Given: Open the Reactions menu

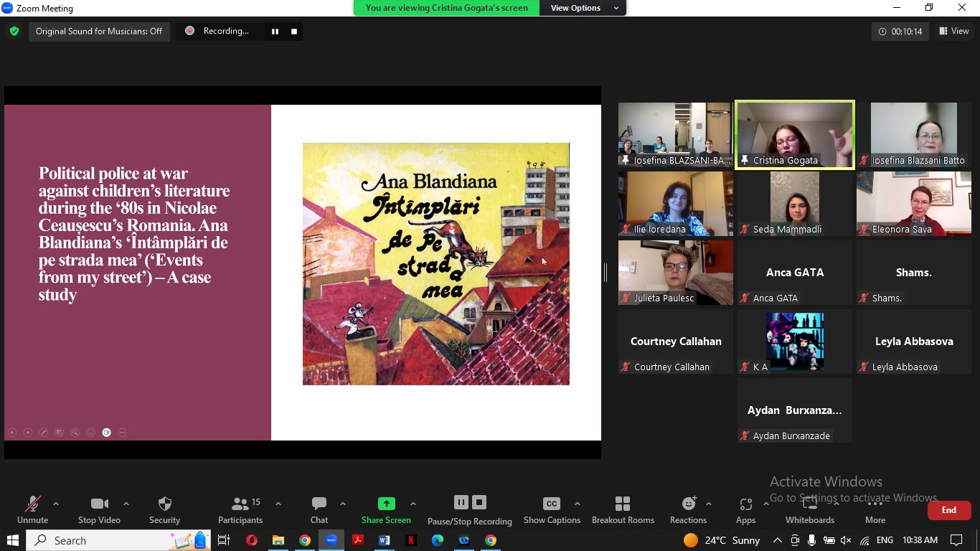Looking at the screenshot, I should [688, 510].
